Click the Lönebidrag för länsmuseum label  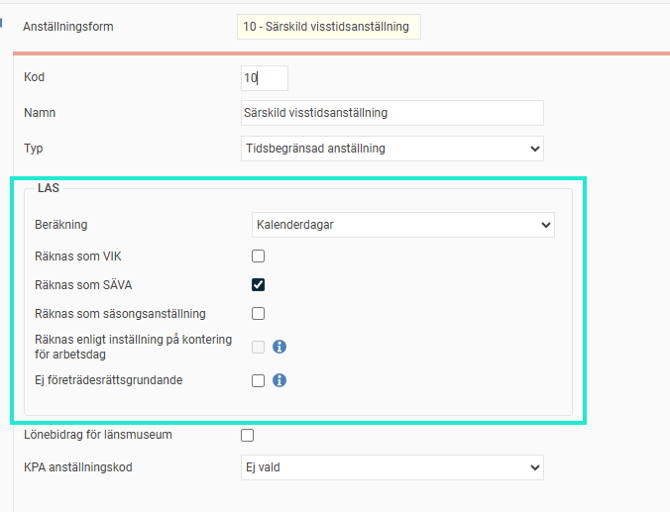97,435
